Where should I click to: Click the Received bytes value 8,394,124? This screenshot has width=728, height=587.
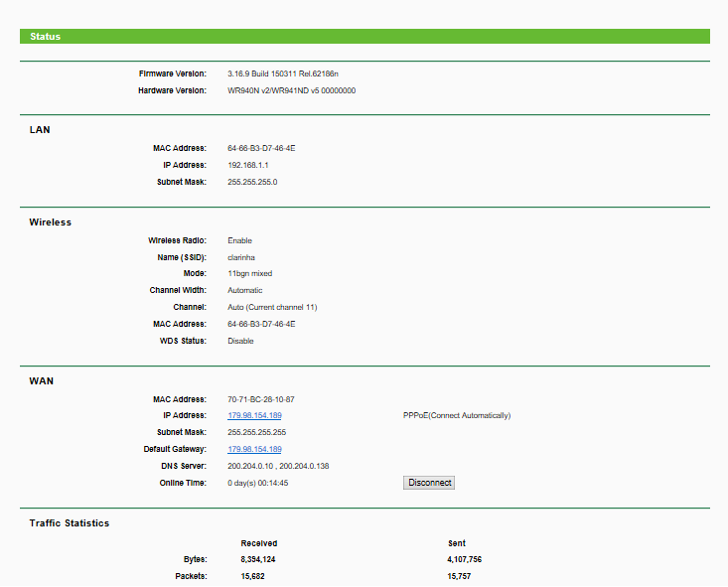257,559
